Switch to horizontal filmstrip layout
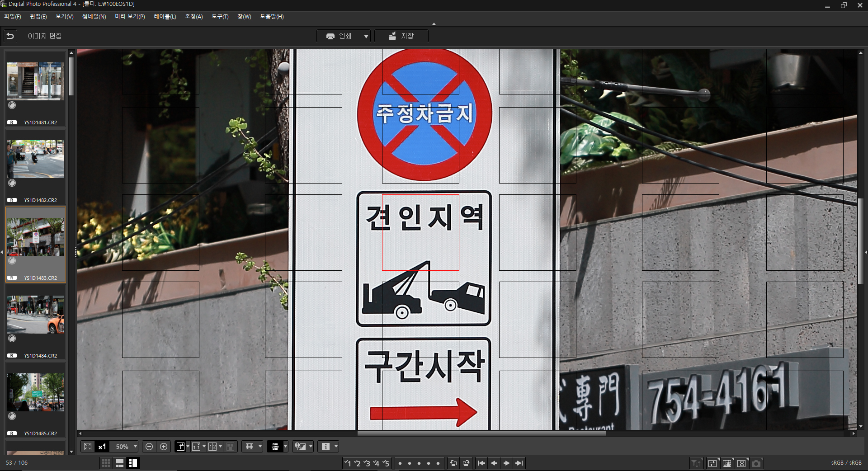Image resolution: width=868 pixels, height=471 pixels. [119, 463]
